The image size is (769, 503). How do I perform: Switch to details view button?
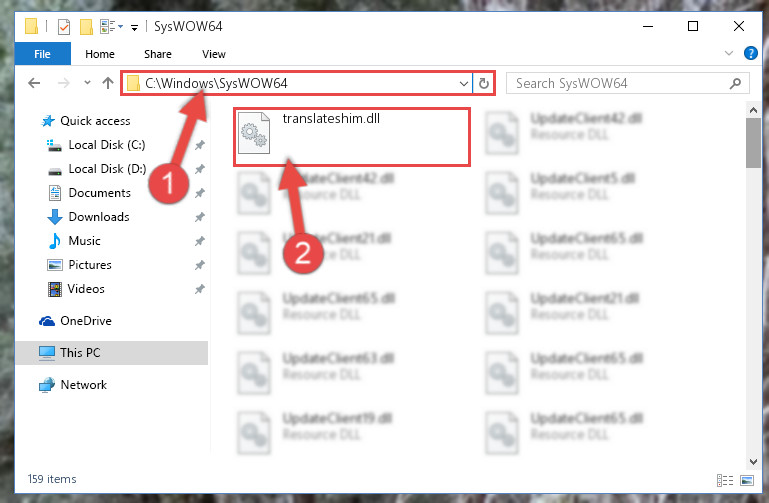[x=725, y=480]
